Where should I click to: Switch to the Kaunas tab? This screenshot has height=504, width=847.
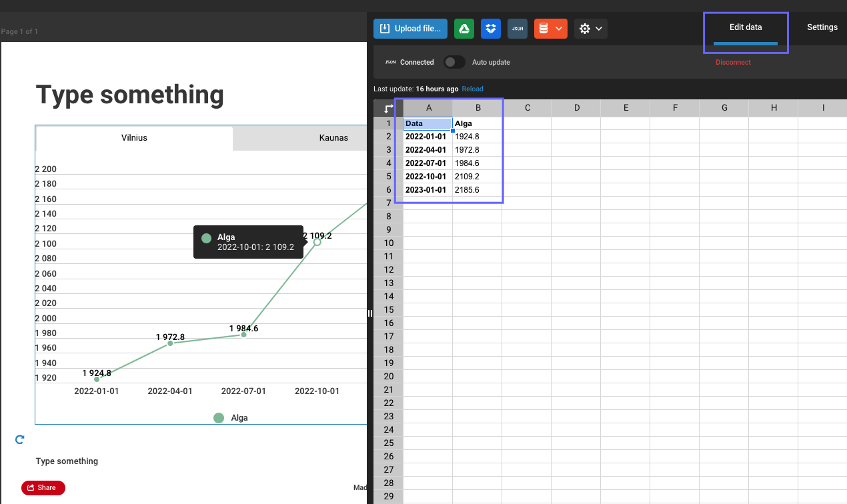tap(333, 138)
